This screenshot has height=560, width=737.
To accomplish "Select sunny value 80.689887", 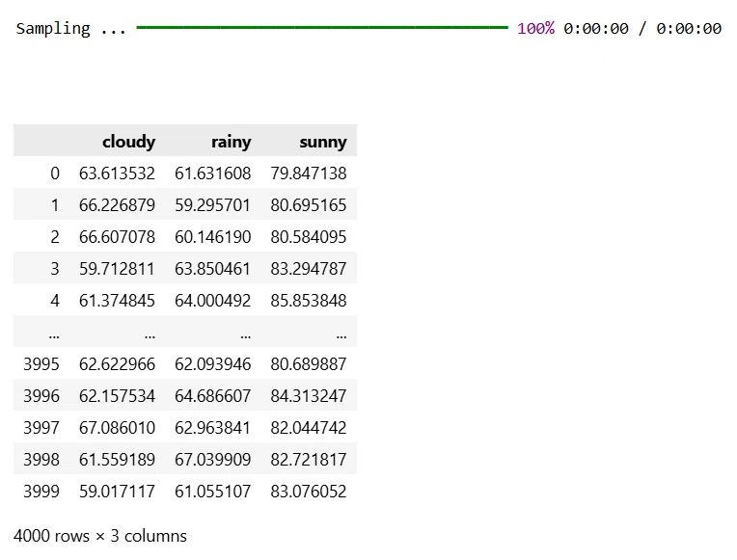I will click(x=309, y=364).
